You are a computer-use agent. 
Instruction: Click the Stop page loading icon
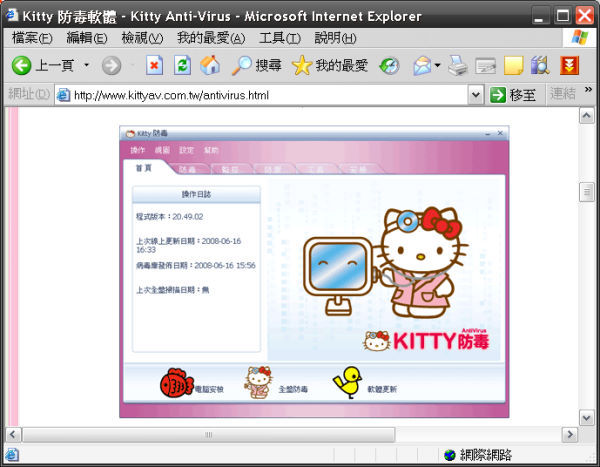[154, 65]
